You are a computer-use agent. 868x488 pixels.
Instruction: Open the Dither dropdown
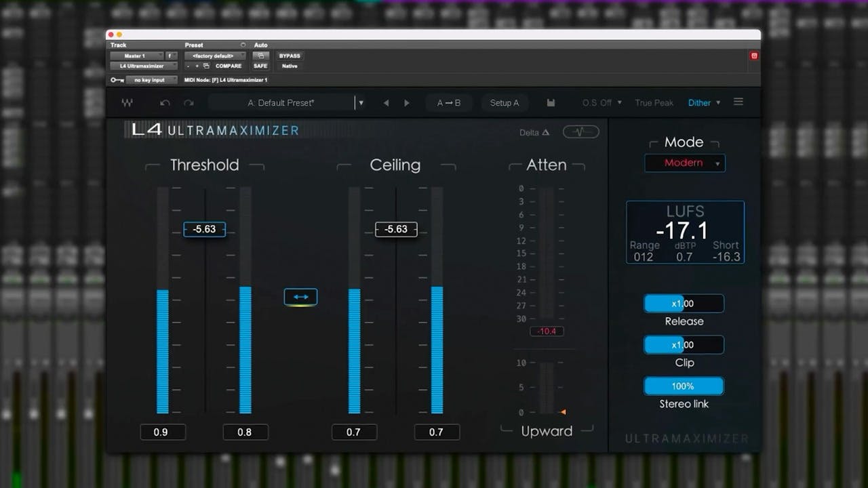click(x=703, y=102)
